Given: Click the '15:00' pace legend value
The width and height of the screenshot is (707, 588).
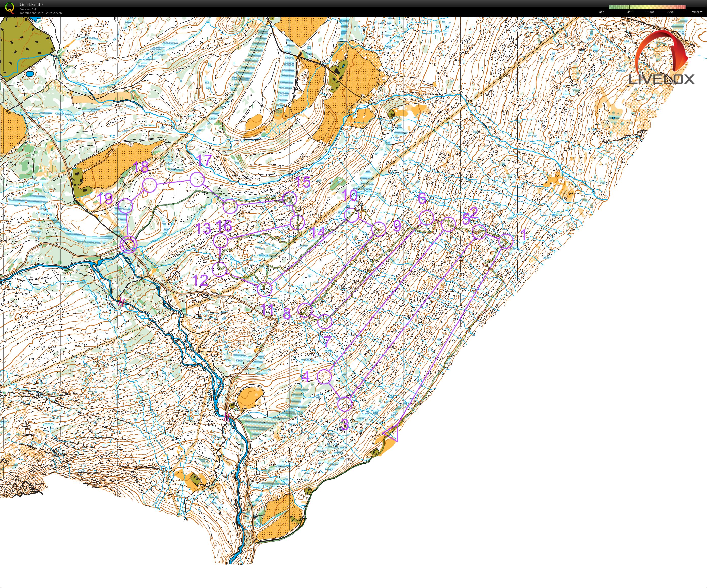Looking at the screenshot, I should [x=650, y=12].
